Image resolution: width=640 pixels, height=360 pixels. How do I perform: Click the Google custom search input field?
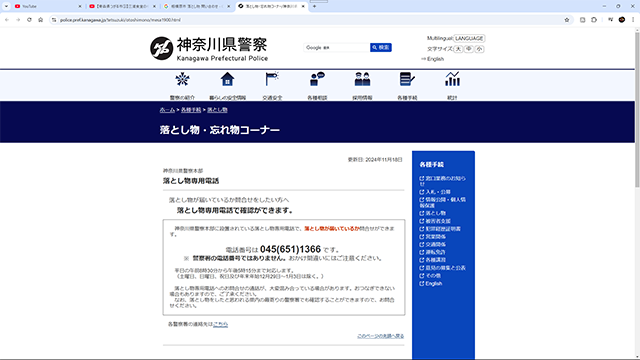336,48
